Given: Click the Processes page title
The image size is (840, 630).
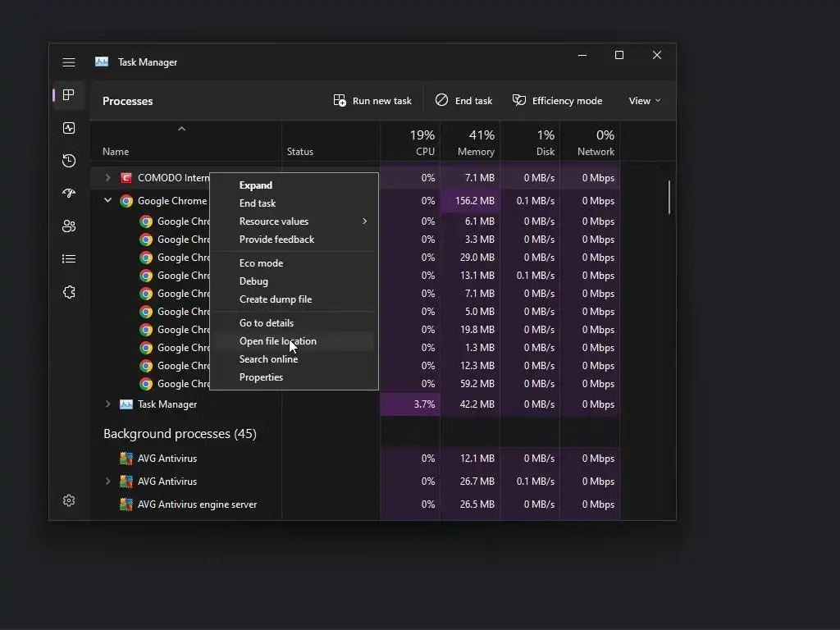Looking at the screenshot, I should tap(127, 101).
